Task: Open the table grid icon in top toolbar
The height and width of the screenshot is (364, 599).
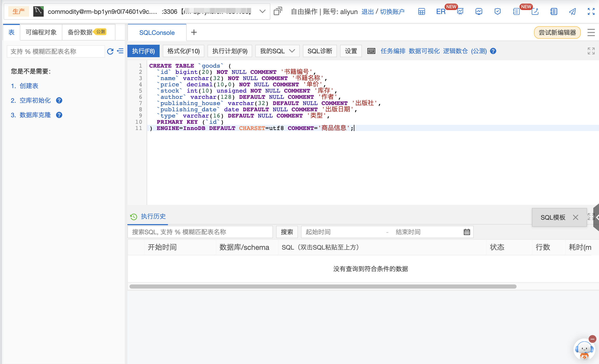Action: pyautogui.click(x=421, y=12)
